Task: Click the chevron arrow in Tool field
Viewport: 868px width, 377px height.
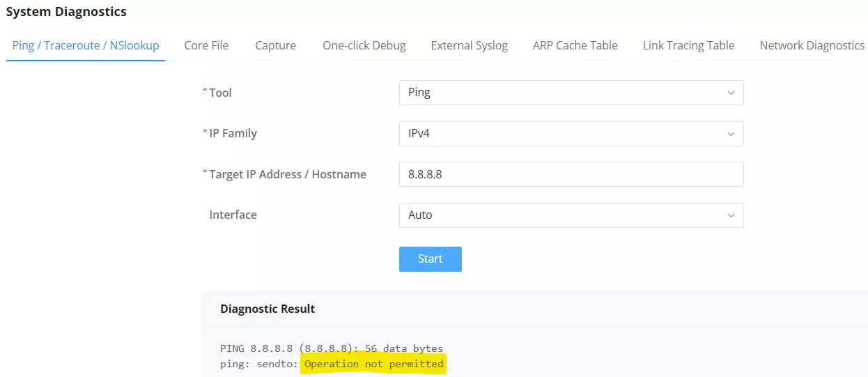Action: (x=731, y=93)
